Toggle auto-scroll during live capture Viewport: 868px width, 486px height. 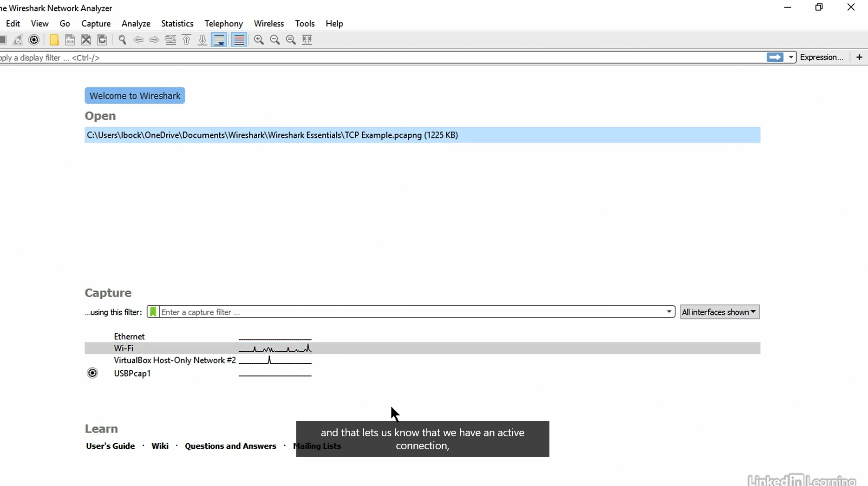[x=219, y=40]
